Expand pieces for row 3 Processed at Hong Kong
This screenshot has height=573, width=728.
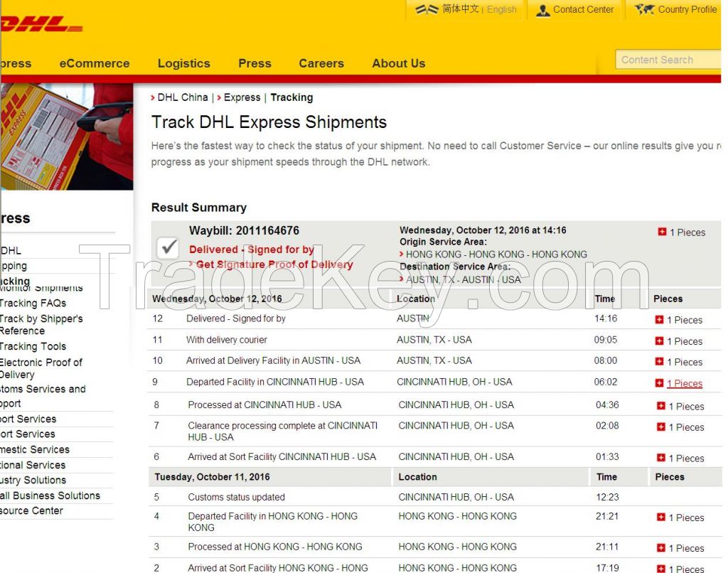(x=661, y=548)
